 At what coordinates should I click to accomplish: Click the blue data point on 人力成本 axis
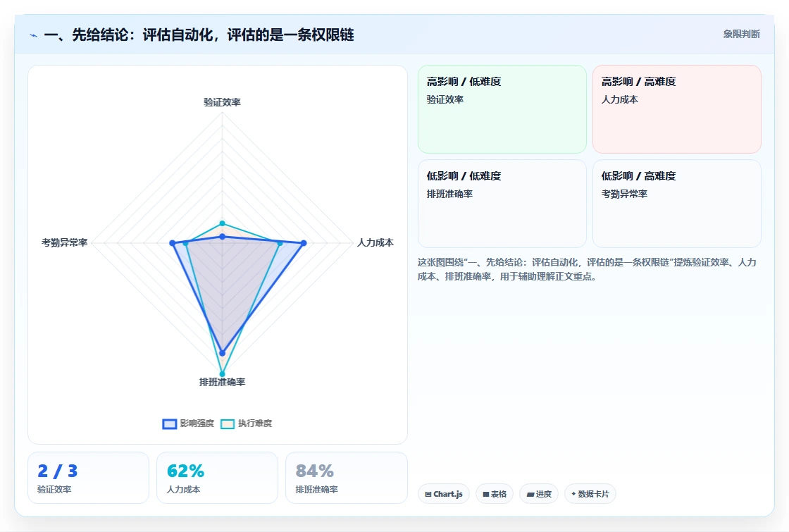(x=304, y=243)
